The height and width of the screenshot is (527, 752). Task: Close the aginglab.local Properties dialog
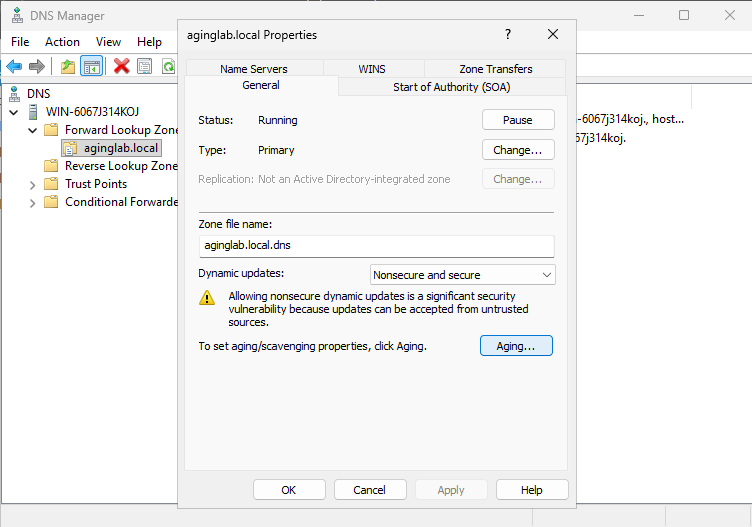pyautogui.click(x=553, y=34)
